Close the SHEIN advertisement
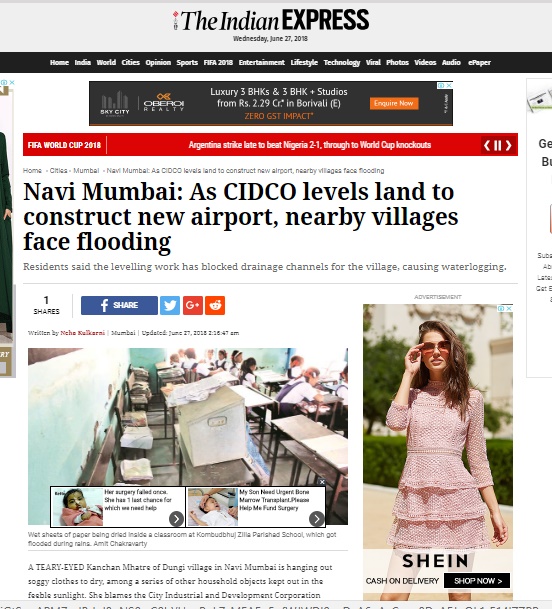This screenshot has height=609, width=552. [509, 308]
